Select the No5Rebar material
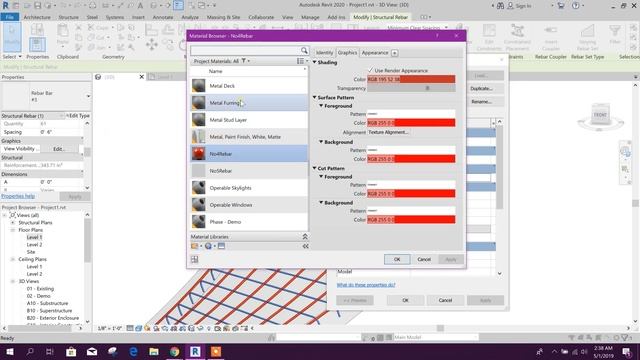Viewport: 640px width, 360px height. (249, 171)
